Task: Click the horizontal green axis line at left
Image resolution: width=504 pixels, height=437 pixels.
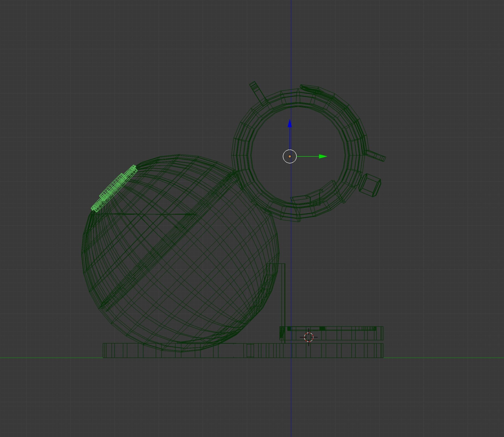Action: click(49, 358)
